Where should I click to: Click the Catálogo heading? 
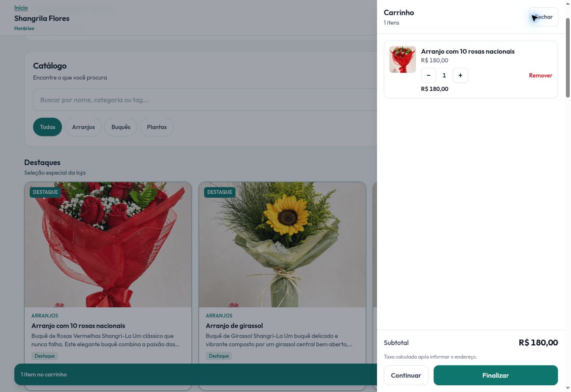(x=50, y=66)
